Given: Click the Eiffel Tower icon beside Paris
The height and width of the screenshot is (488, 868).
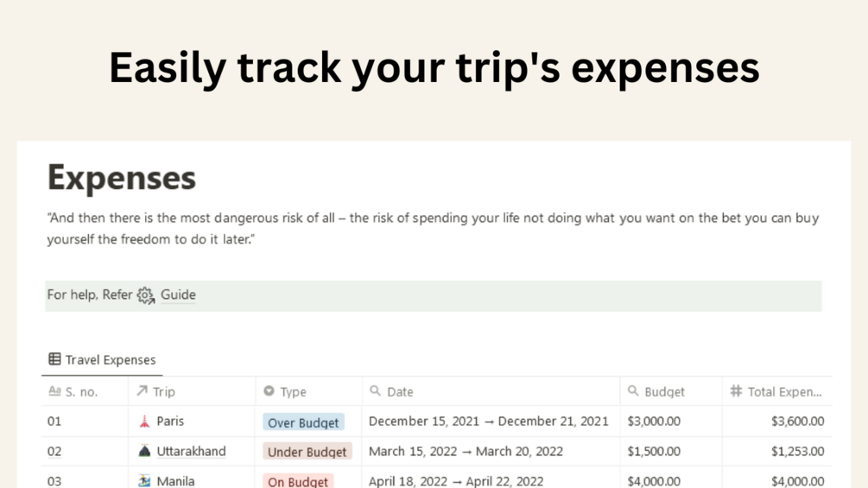Looking at the screenshot, I should (x=144, y=421).
